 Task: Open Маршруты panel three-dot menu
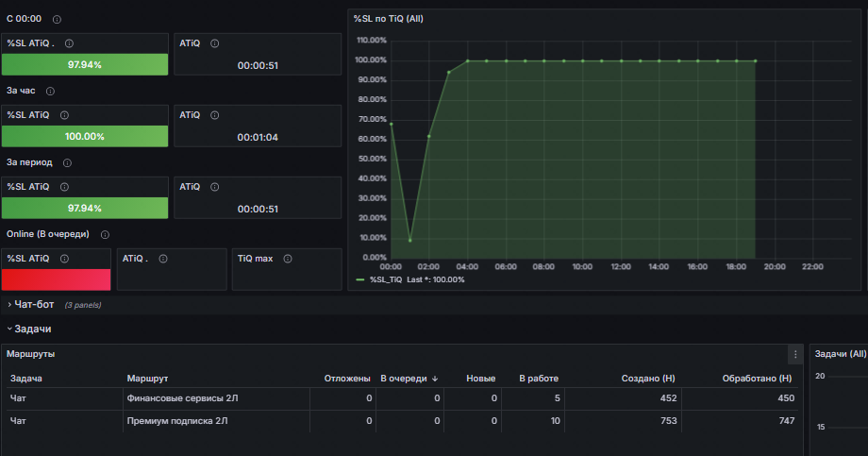795,355
